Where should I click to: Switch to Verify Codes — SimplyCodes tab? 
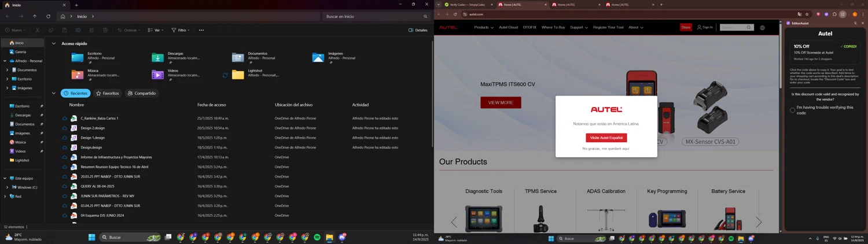(468, 5)
